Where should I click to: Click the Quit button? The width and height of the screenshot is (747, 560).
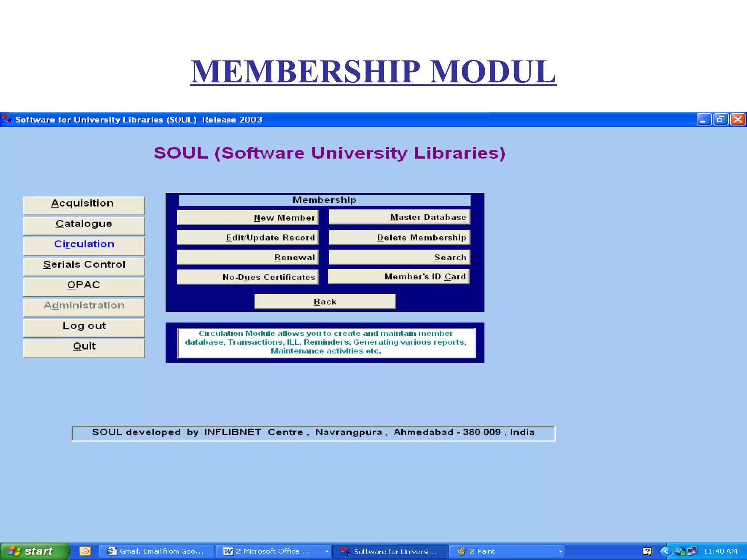pyautogui.click(x=84, y=348)
